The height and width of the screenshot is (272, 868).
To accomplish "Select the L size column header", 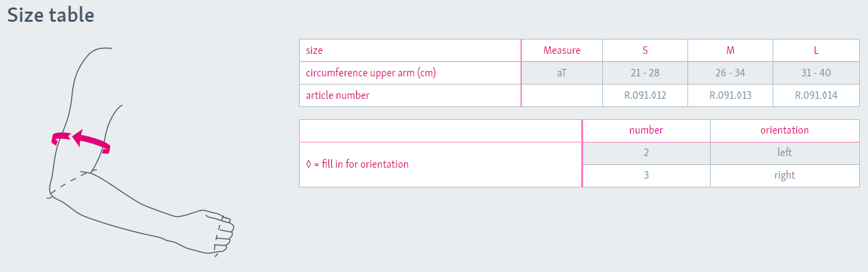I will [x=816, y=50].
